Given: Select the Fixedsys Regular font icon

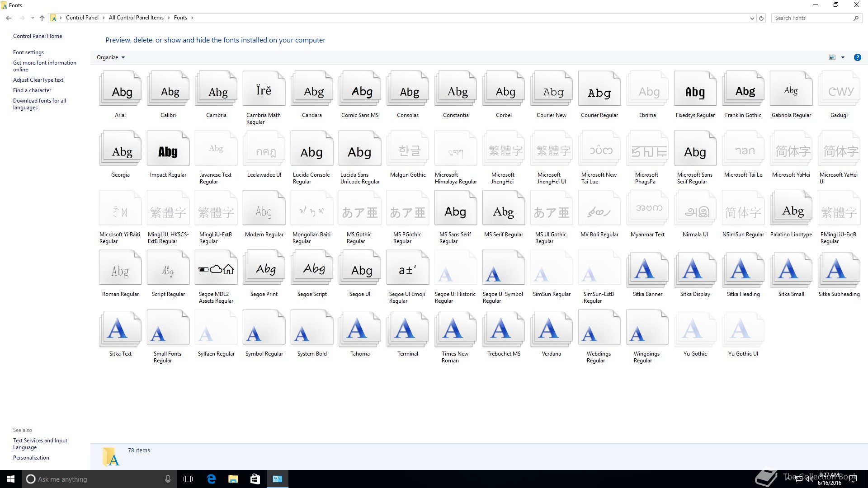Looking at the screenshot, I should coord(695,89).
